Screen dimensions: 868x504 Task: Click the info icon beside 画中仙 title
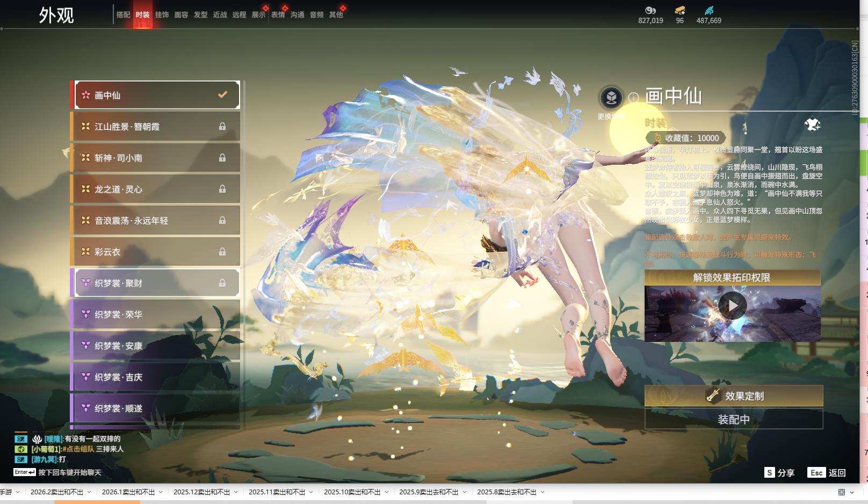click(633, 98)
